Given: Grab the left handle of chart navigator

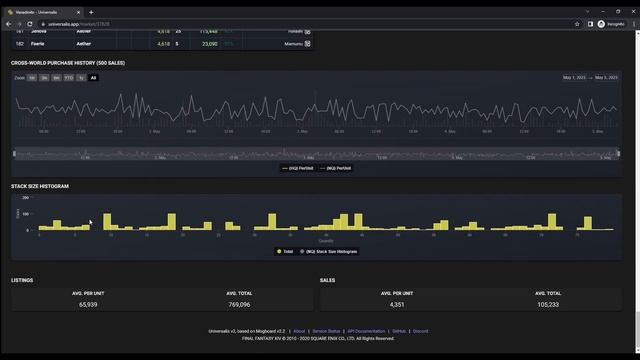Looking at the screenshot, I should click(14, 153).
